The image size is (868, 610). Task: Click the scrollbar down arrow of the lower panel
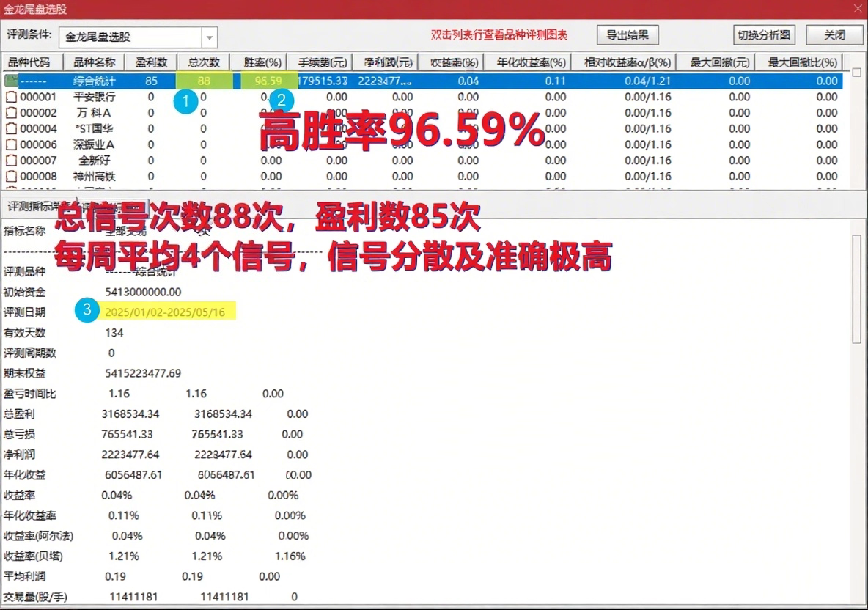click(856, 601)
